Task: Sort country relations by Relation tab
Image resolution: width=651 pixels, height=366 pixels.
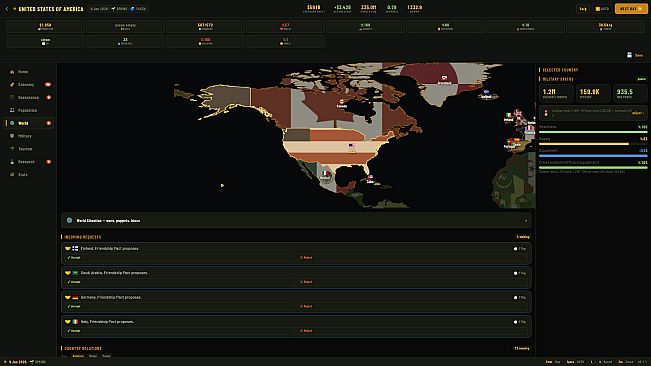Action: [78, 356]
